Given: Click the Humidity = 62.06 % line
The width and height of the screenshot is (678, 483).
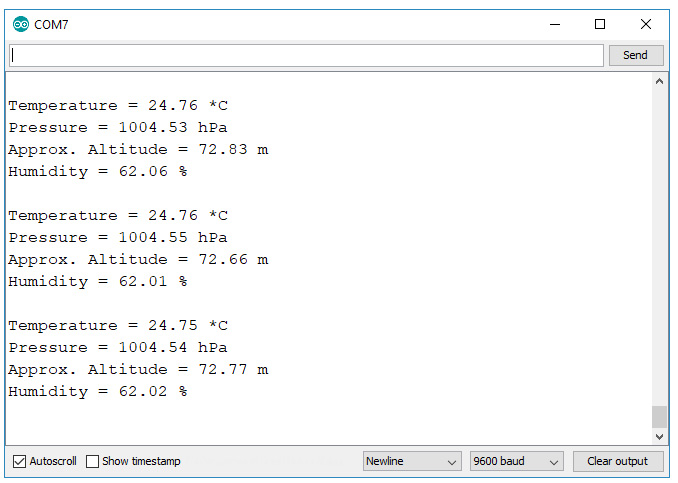Looking at the screenshot, I should (x=98, y=172).
